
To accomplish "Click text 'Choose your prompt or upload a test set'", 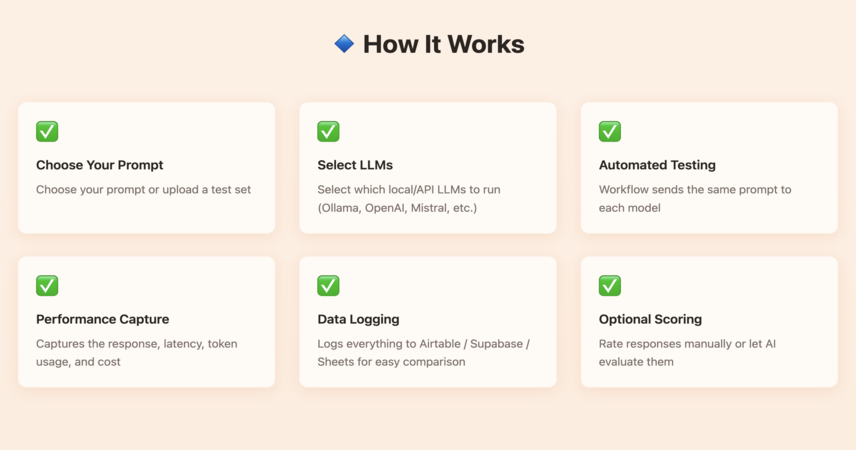I will click(144, 190).
